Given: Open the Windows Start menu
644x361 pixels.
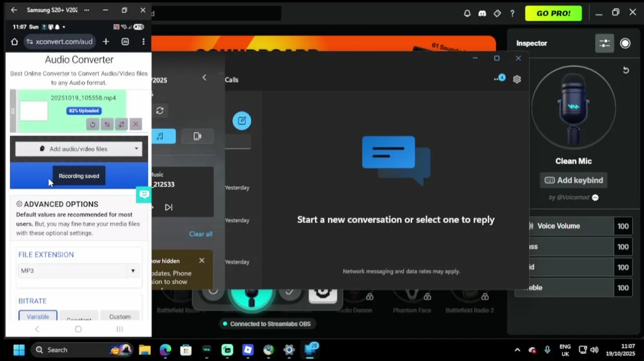Looking at the screenshot, I should pyautogui.click(x=19, y=349).
